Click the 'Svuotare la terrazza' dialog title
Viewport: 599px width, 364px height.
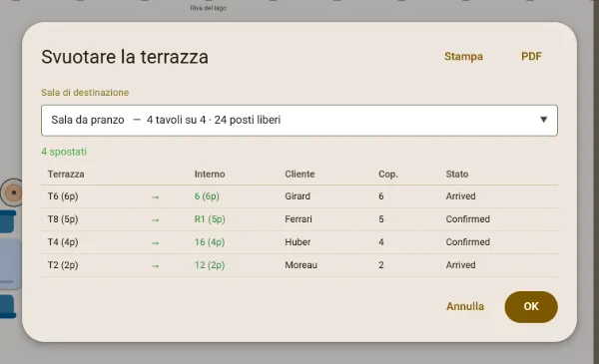(125, 57)
